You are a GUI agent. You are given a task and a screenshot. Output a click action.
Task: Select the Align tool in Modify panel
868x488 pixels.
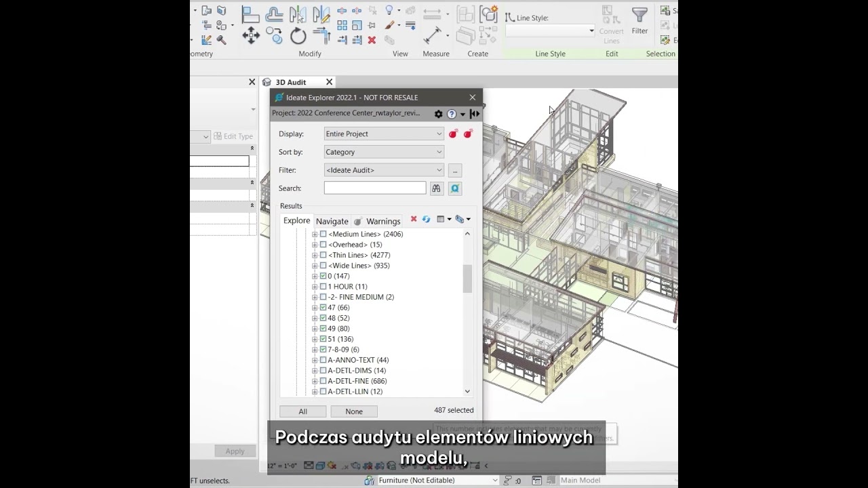[250, 14]
